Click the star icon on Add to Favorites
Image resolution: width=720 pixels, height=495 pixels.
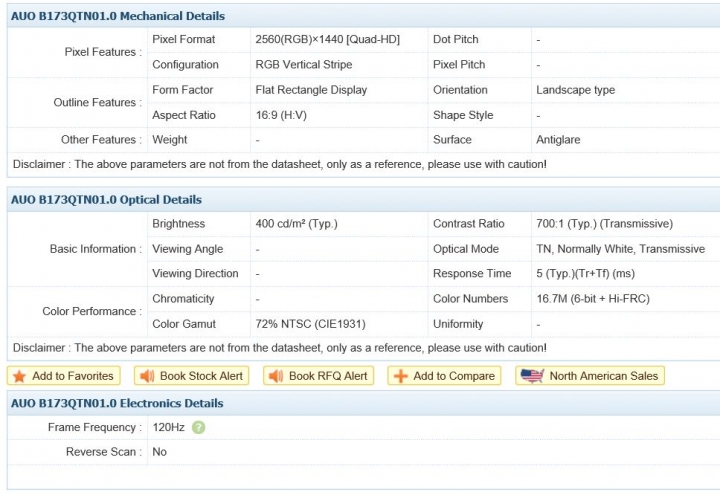click(x=19, y=376)
